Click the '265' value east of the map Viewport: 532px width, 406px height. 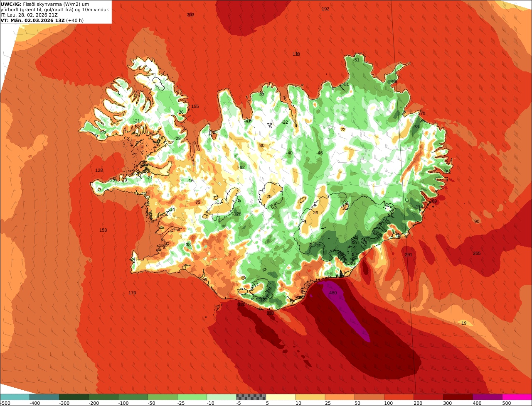[477, 253]
